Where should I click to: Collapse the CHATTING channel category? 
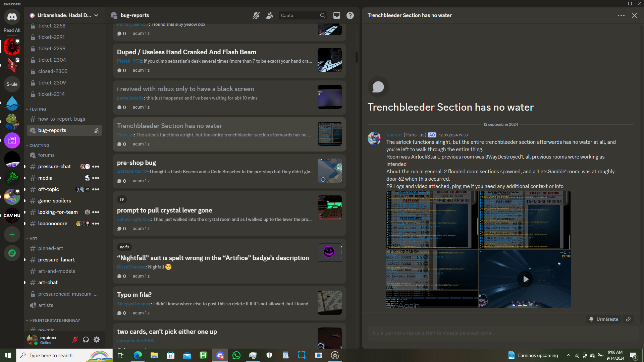click(x=39, y=145)
